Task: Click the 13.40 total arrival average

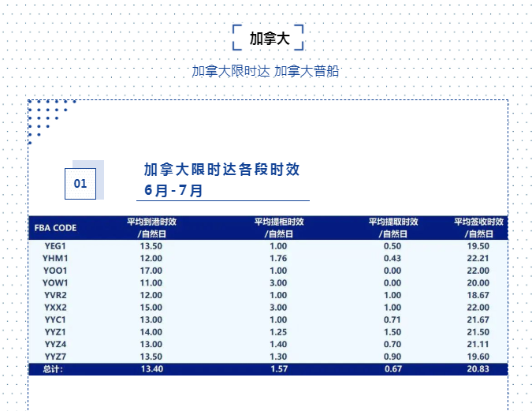Action: coord(151,369)
